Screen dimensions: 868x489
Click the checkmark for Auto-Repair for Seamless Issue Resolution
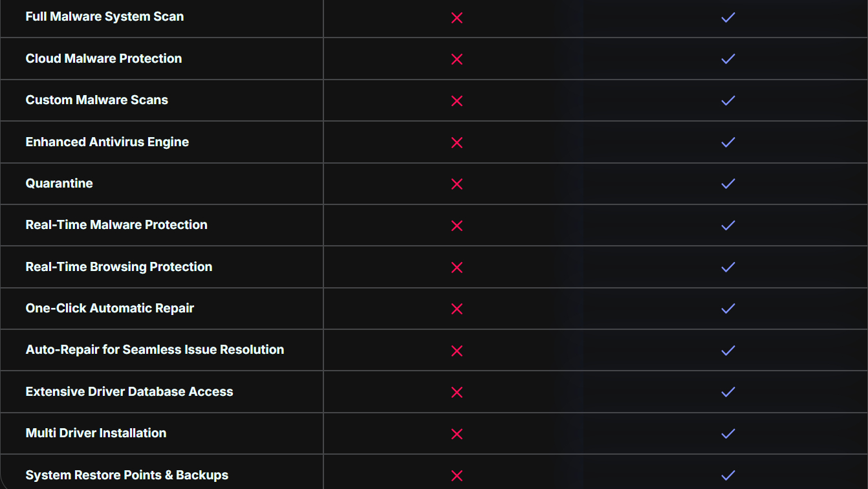pyautogui.click(x=728, y=350)
